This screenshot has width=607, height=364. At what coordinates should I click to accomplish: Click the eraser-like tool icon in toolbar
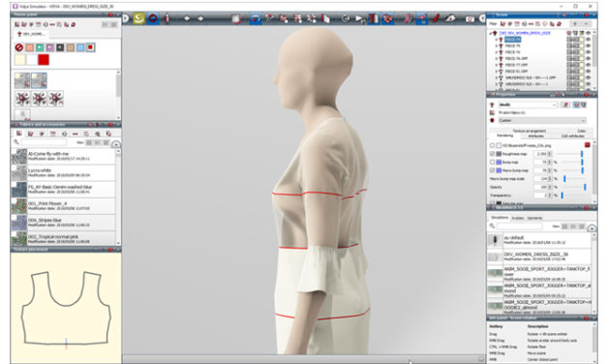(x=450, y=18)
